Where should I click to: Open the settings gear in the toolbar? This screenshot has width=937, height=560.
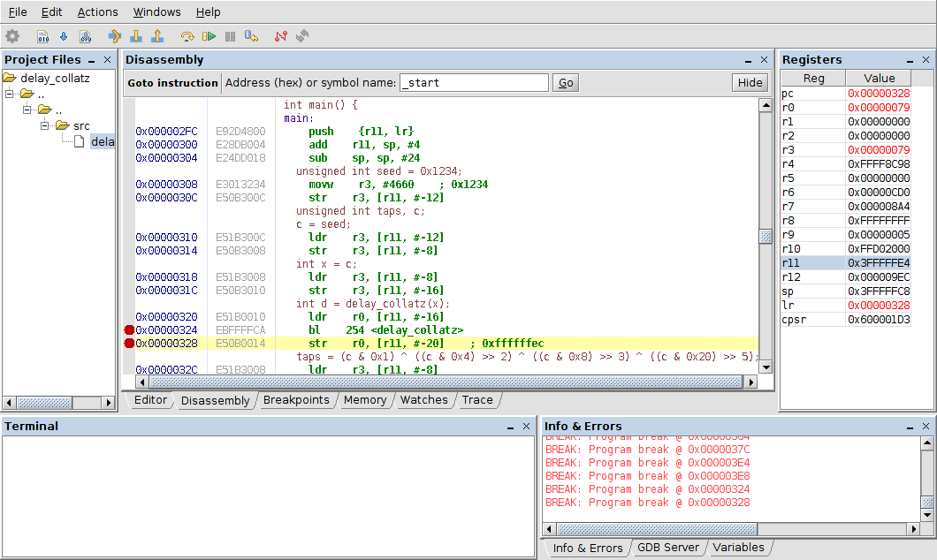coord(12,36)
